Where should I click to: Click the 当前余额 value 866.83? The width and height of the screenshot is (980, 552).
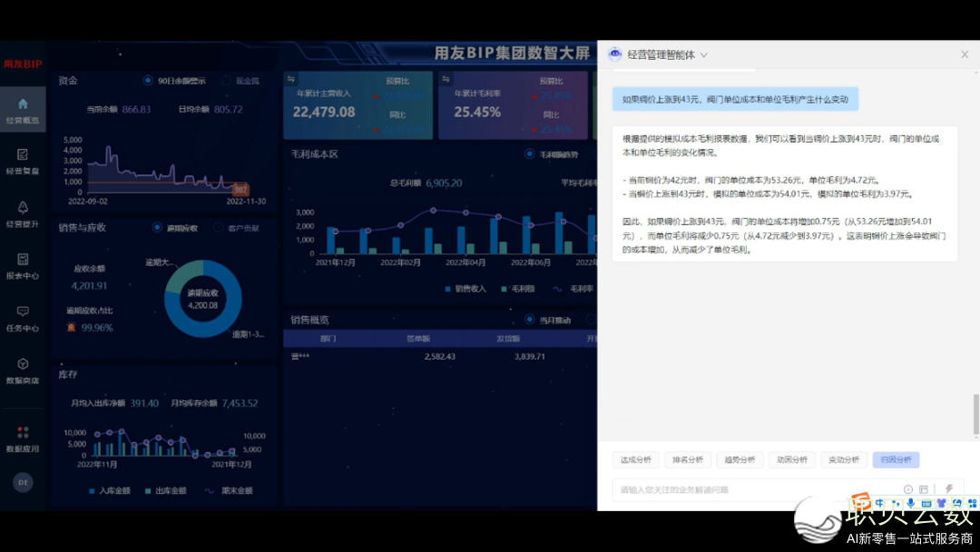point(136,109)
